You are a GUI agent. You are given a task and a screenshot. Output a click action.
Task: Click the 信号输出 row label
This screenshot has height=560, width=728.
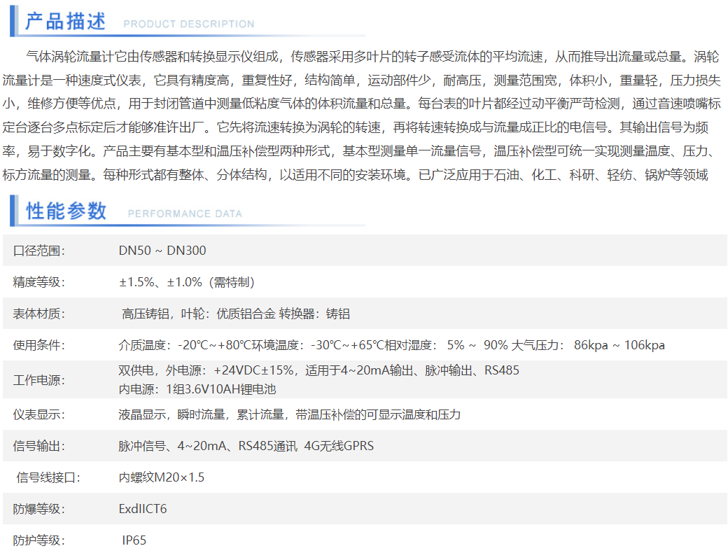coord(39,446)
